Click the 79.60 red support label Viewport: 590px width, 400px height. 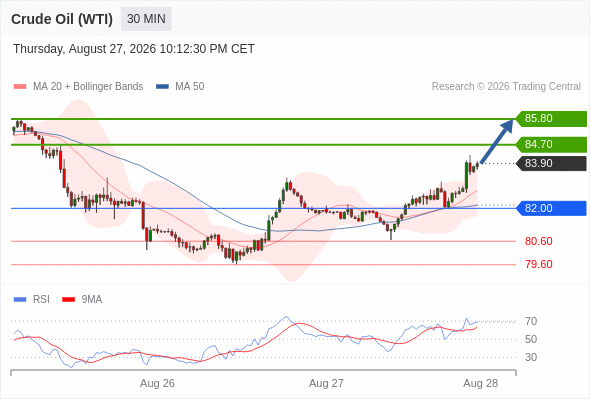pyautogui.click(x=538, y=264)
